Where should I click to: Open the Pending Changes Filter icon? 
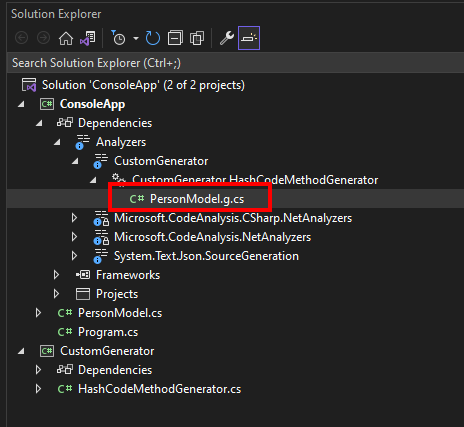pyautogui.click(x=118, y=38)
